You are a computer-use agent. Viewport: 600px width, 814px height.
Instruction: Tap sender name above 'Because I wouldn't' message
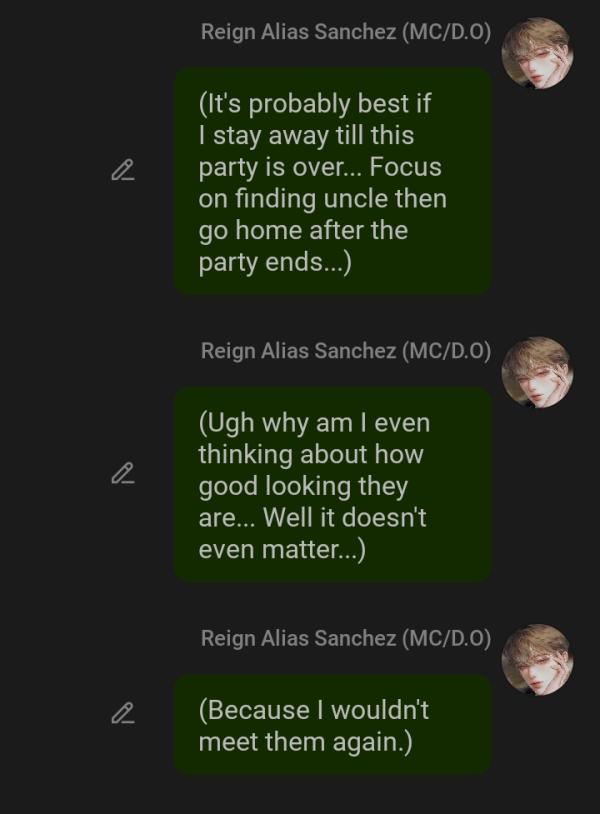pyautogui.click(x=345, y=639)
